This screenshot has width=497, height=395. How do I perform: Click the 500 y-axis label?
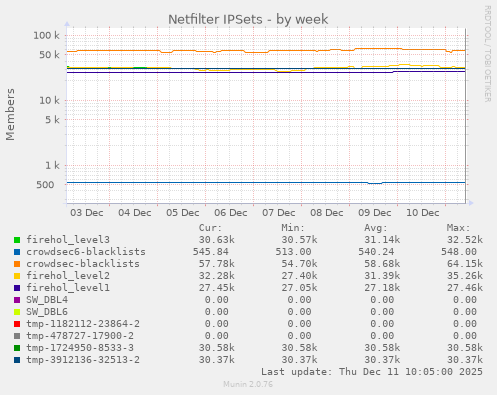pos(45,185)
